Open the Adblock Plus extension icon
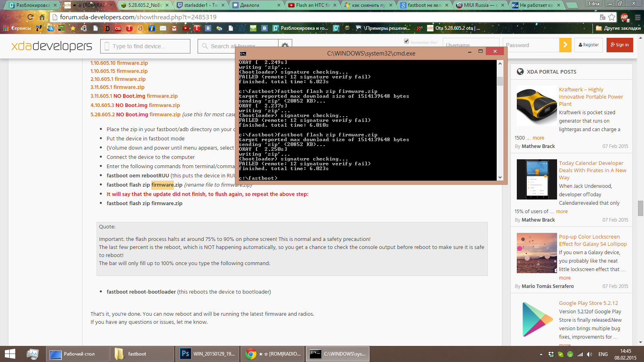Screen dimensions: 644x362 tap(624, 17)
